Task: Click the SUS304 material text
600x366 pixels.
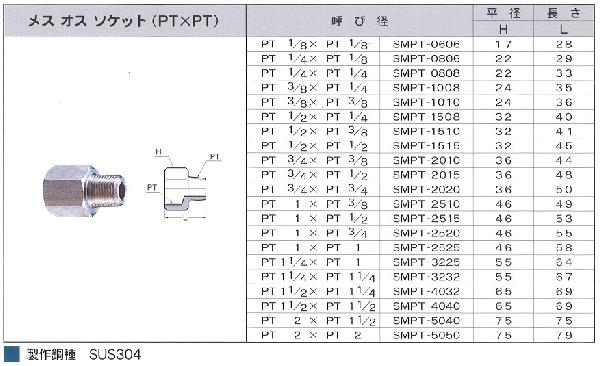Action: coord(115,355)
